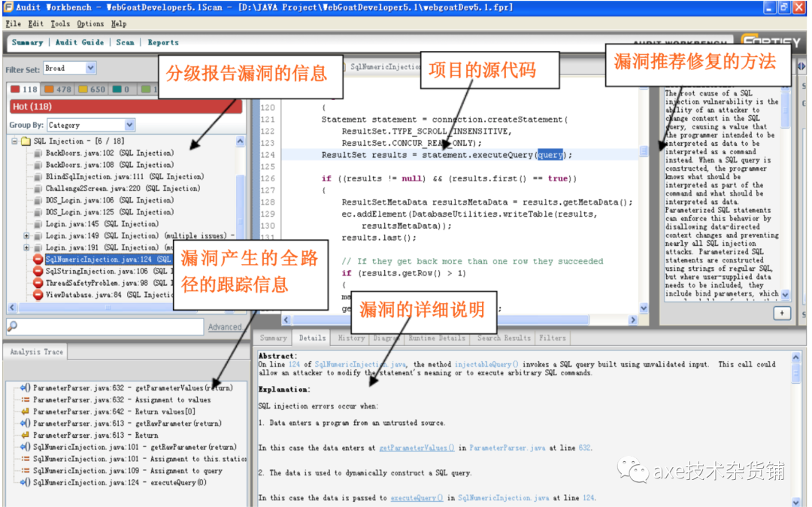The image size is (812, 507).
Task: Click the plus button under recommendations panel
Action: pyautogui.click(x=782, y=314)
